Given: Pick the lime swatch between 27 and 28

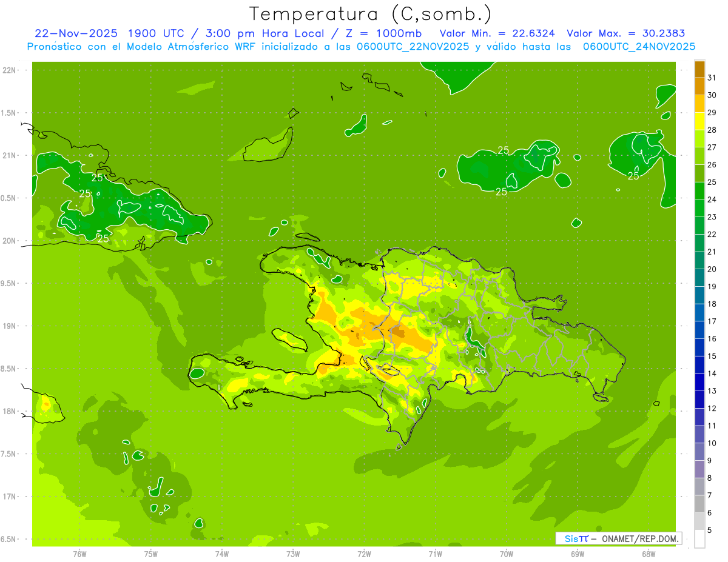Looking at the screenshot, I should [699, 139].
